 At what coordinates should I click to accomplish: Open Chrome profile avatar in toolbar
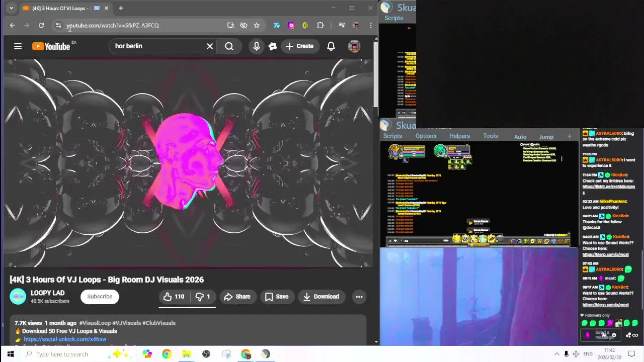(x=356, y=25)
